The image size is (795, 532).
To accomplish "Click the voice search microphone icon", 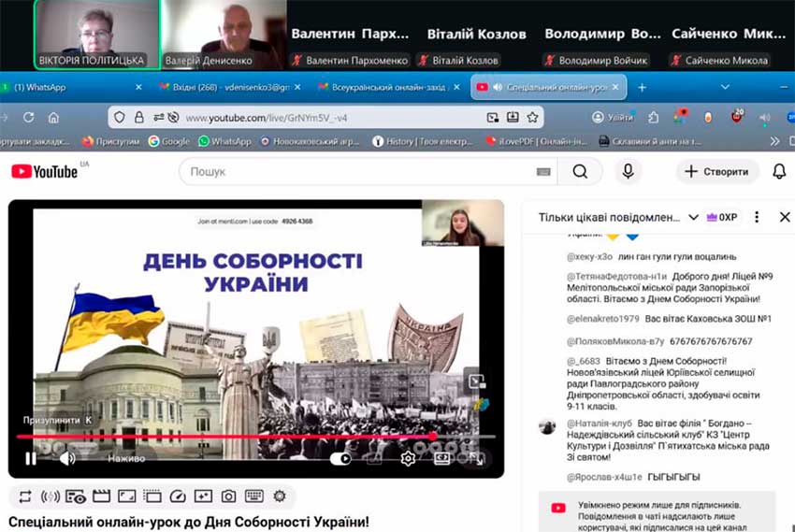I will (x=628, y=171).
